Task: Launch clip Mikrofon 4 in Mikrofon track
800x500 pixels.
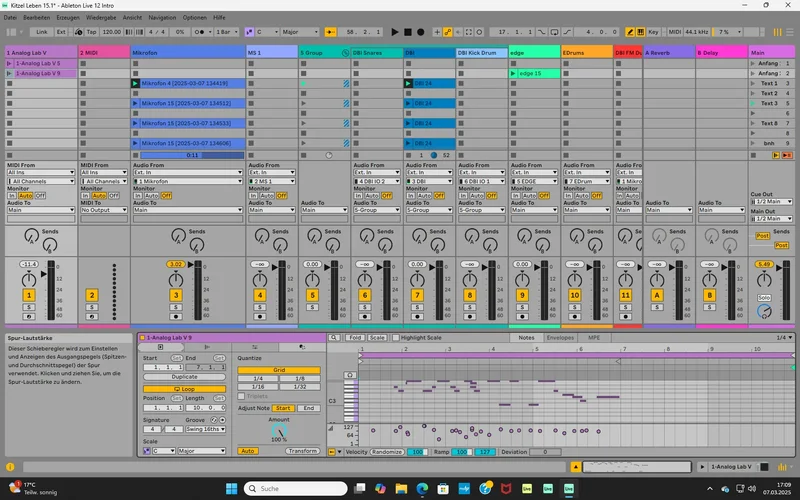Action: [x=136, y=84]
